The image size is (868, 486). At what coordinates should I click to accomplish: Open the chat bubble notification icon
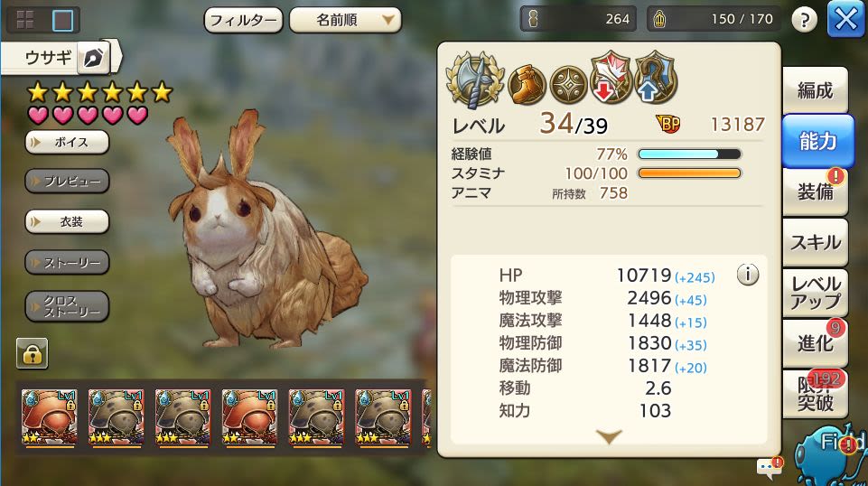pyautogui.click(x=770, y=468)
